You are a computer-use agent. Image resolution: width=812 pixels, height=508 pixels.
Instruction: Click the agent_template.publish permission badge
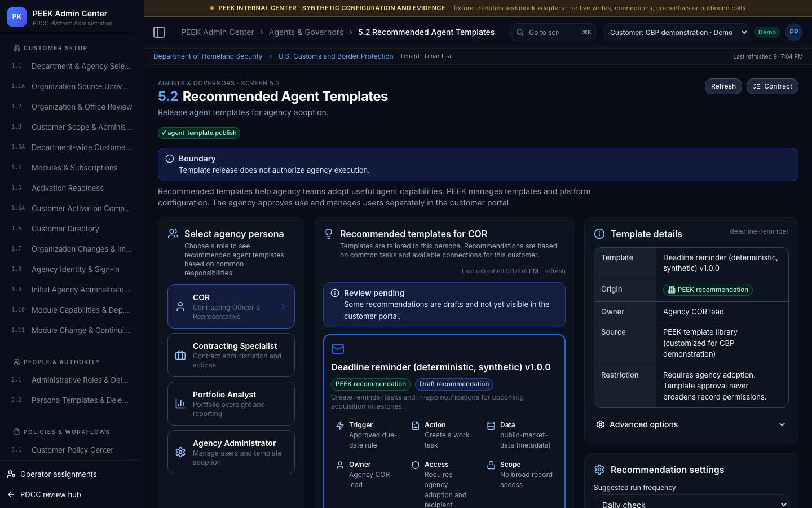point(199,133)
